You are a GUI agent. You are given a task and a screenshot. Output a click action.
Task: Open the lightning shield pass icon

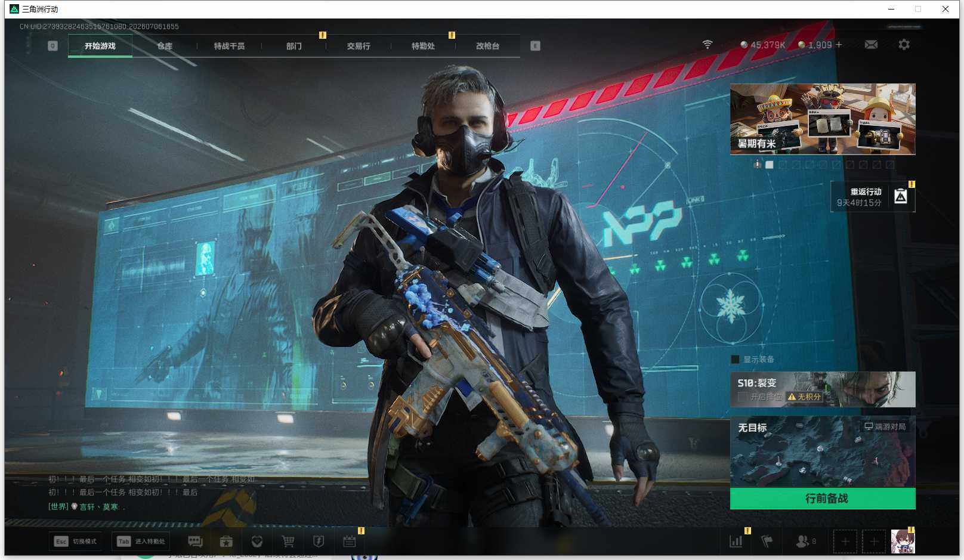(319, 542)
